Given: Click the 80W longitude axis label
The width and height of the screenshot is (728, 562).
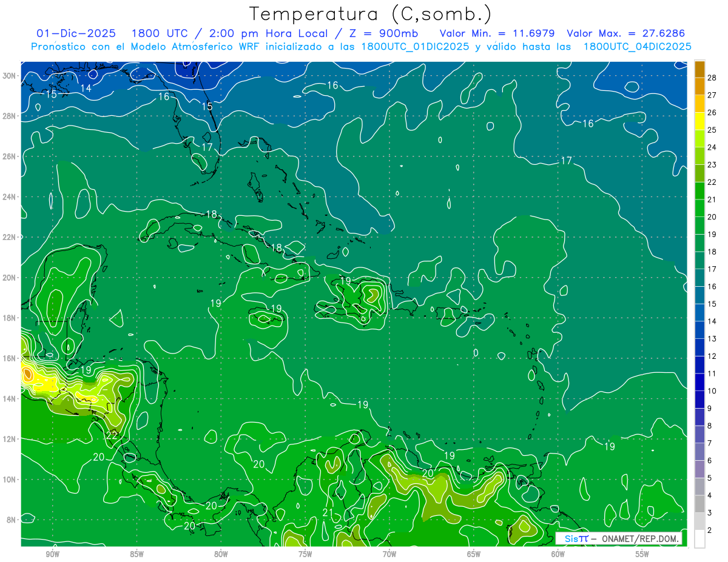Looking at the screenshot, I should point(221,554).
